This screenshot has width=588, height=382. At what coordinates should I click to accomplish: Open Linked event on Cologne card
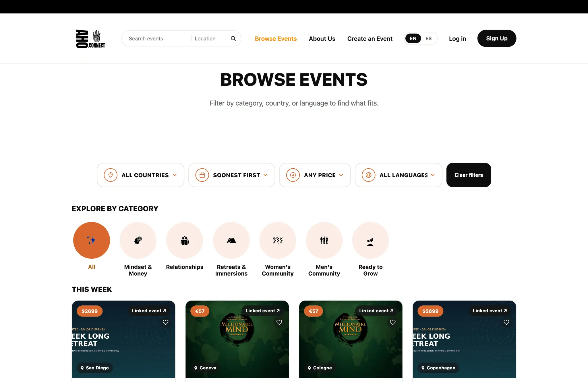point(376,311)
